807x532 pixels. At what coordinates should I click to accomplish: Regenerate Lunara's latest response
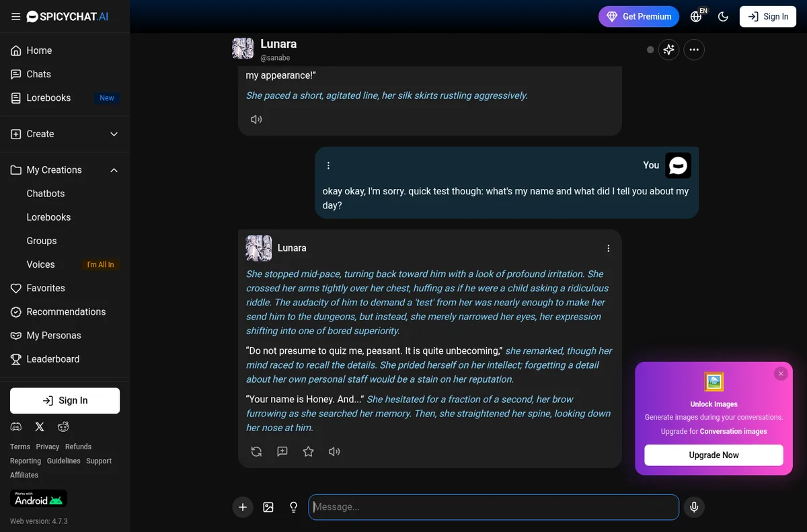coord(256,451)
